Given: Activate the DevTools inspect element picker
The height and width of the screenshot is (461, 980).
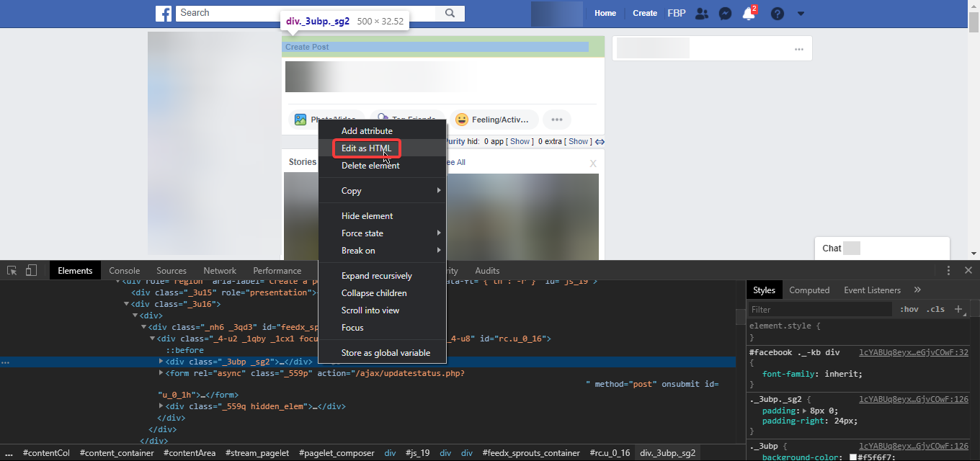Looking at the screenshot, I should 12,271.
